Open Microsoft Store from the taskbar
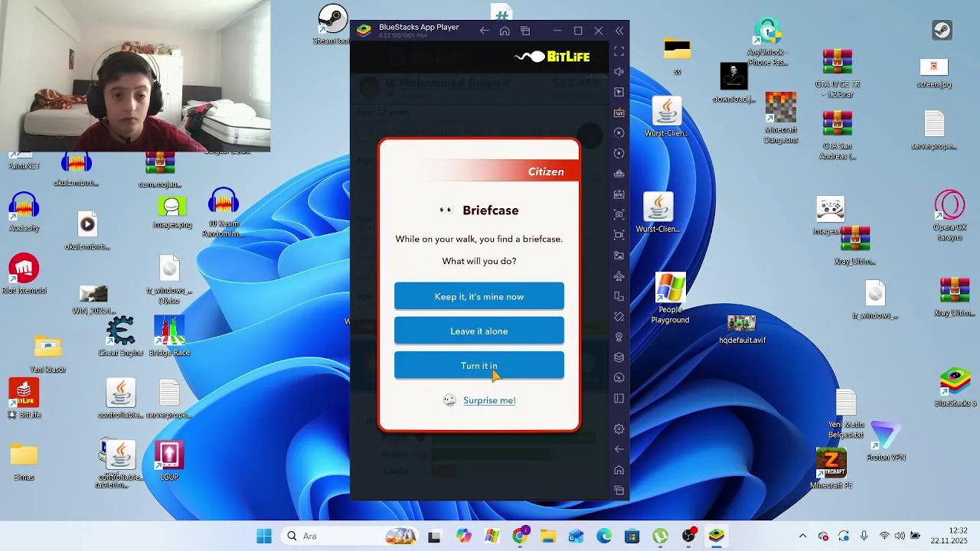Image resolution: width=980 pixels, height=551 pixels. pyautogui.click(x=632, y=536)
